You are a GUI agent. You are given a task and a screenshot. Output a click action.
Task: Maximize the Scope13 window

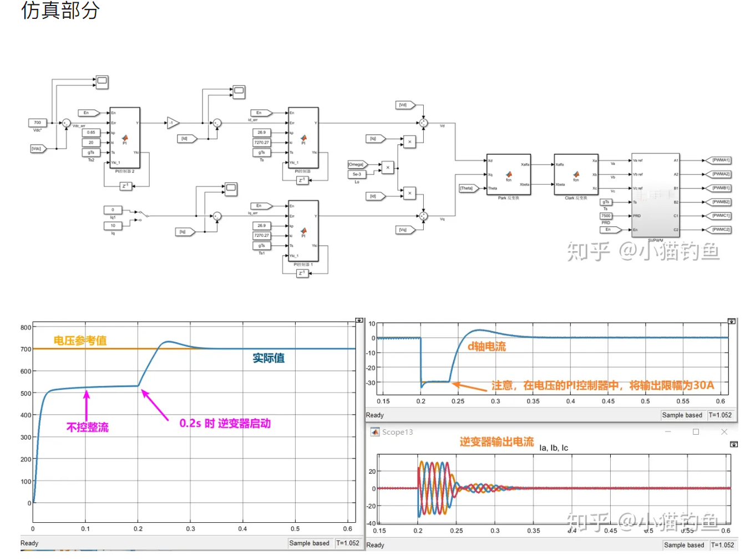pos(696,432)
